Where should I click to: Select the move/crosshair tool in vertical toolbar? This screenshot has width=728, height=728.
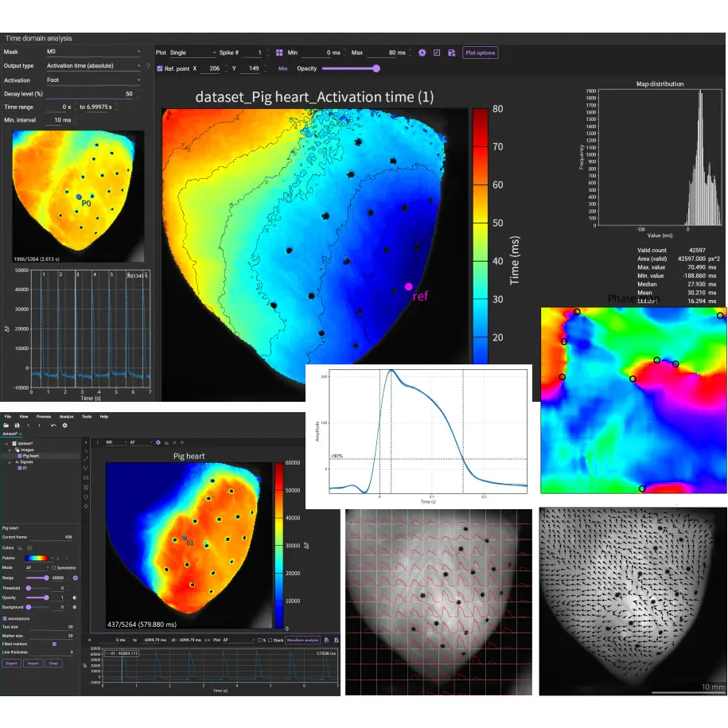86,506
